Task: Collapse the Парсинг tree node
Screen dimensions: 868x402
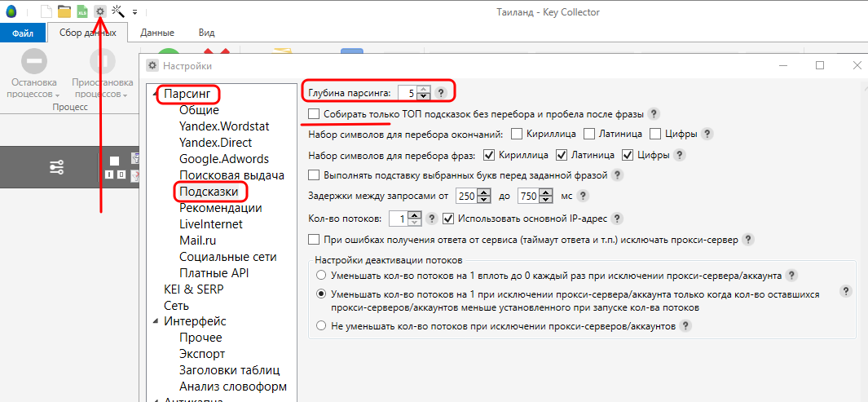Action: tap(156, 95)
